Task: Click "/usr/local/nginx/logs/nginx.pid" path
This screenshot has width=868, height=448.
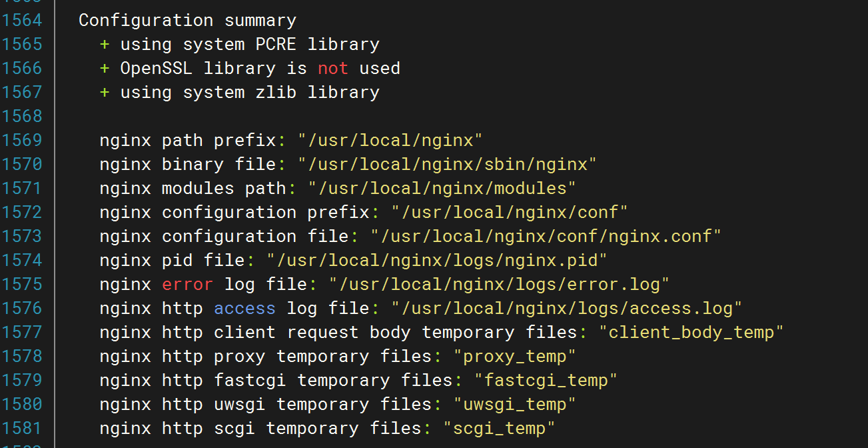Action: (x=437, y=261)
